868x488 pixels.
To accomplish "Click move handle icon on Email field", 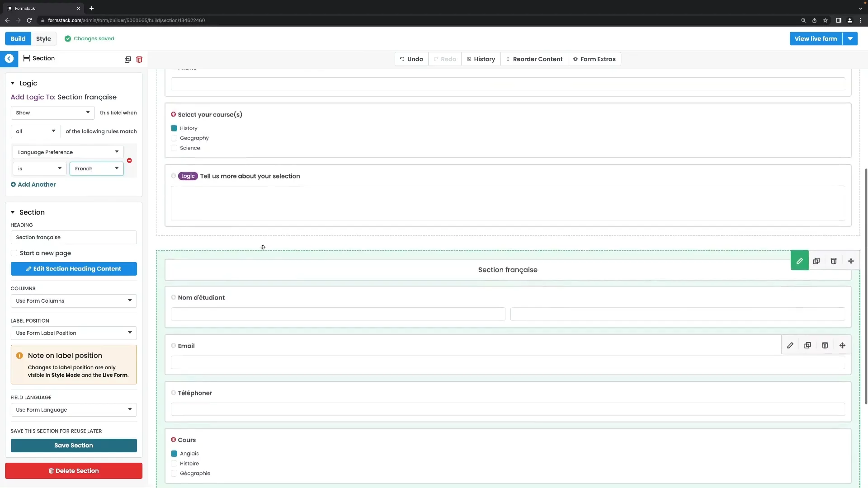I will coord(842,346).
